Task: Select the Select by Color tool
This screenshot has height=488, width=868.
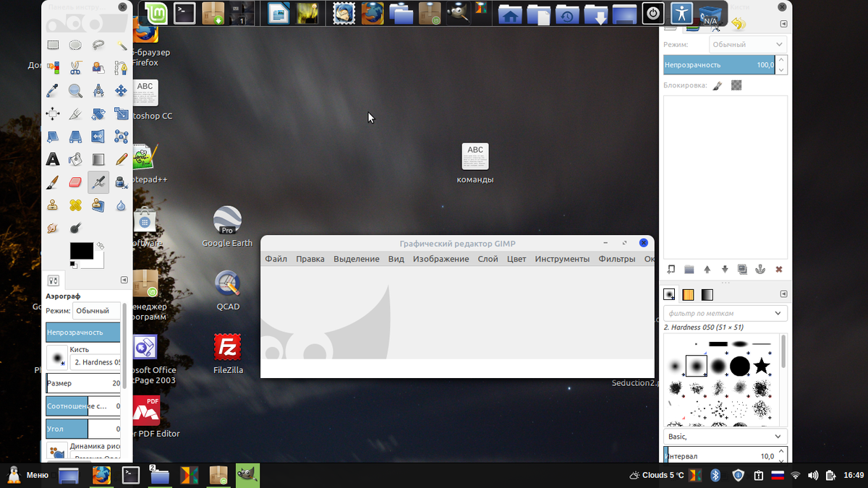Action: click(53, 68)
